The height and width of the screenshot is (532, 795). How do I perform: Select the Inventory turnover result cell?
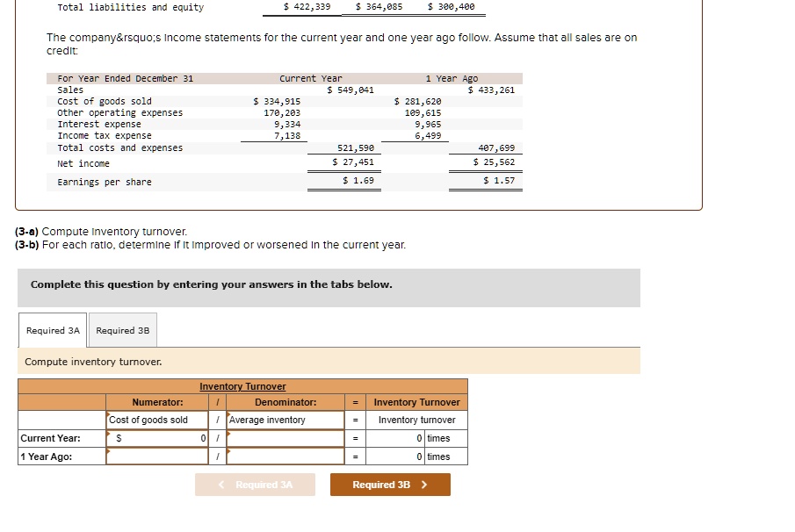tap(416, 420)
